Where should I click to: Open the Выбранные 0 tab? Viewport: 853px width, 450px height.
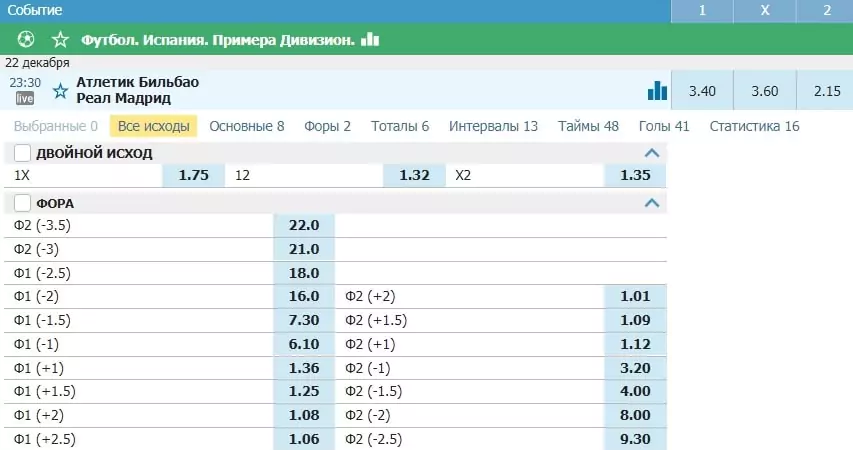pos(55,126)
